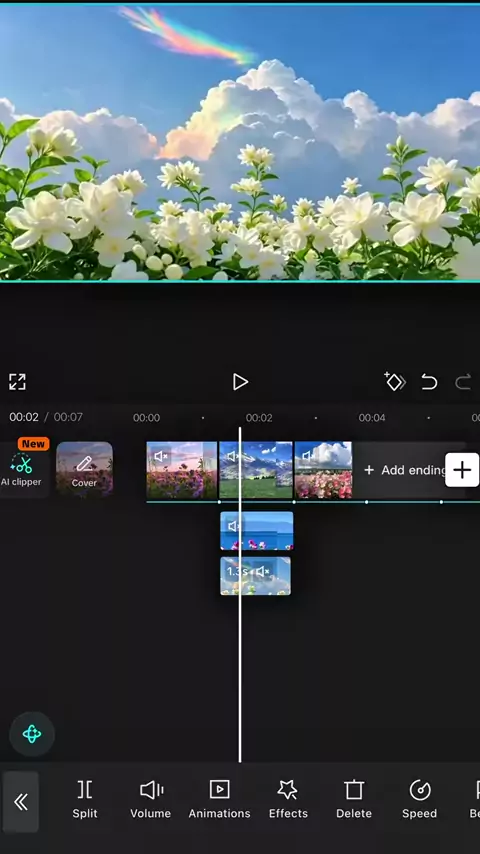Collapse toolbar with double chevron button
480x854 pixels.
pos(21,802)
